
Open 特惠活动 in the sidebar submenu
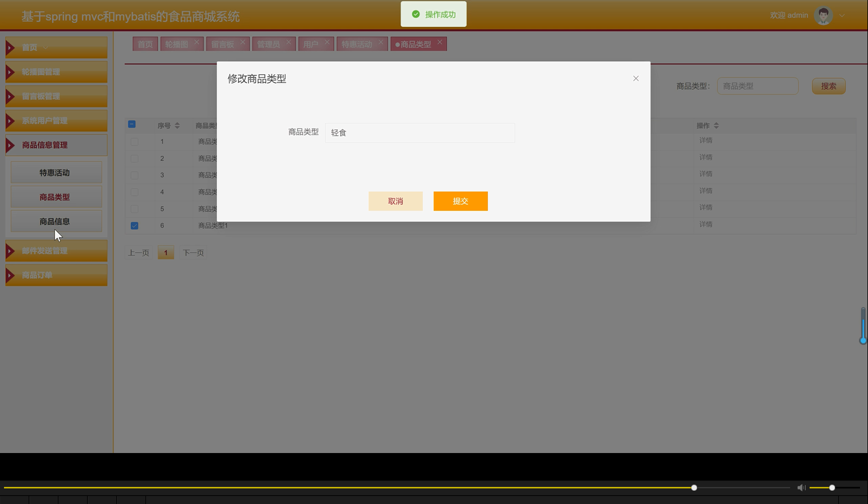coord(56,172)
